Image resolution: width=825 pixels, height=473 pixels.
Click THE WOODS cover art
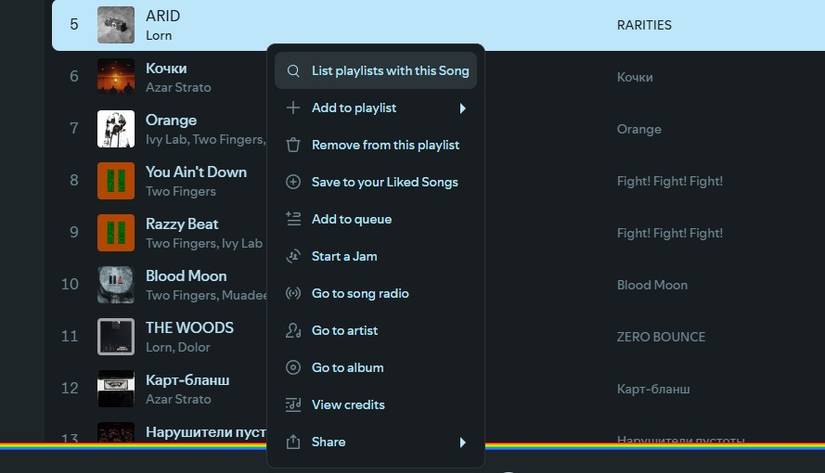point(116,337)
